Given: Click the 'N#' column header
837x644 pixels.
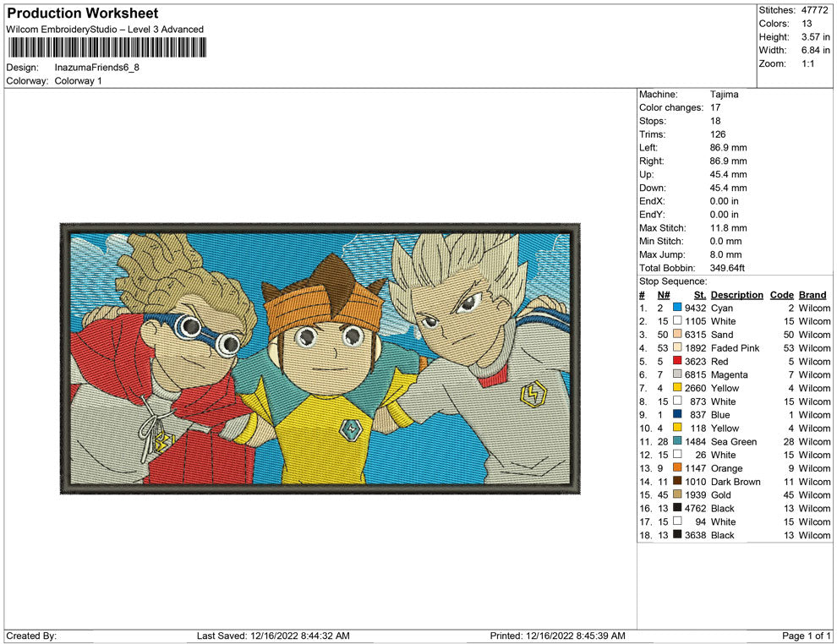Looking at the screenshot, I should click(664, 294).
